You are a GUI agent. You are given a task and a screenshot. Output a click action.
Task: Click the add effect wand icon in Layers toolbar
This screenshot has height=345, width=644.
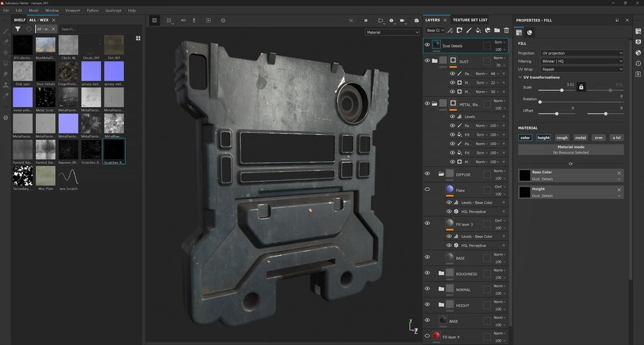pos(450,30)
